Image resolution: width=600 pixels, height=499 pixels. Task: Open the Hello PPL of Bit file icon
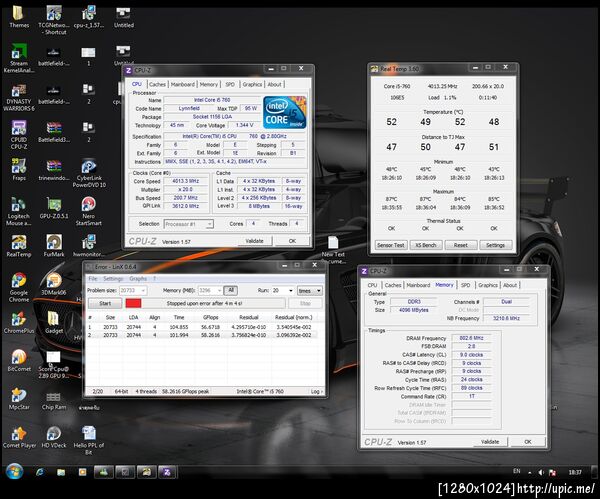(x=89, y=440)
